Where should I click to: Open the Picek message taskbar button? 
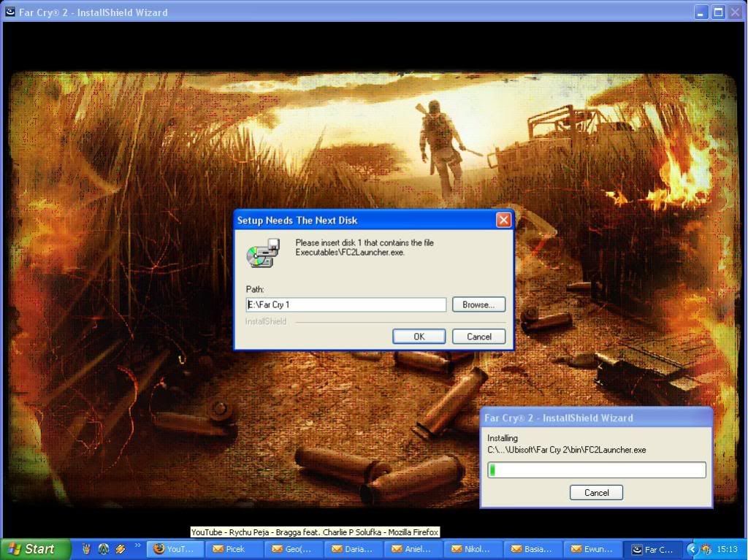pos(234,549)
